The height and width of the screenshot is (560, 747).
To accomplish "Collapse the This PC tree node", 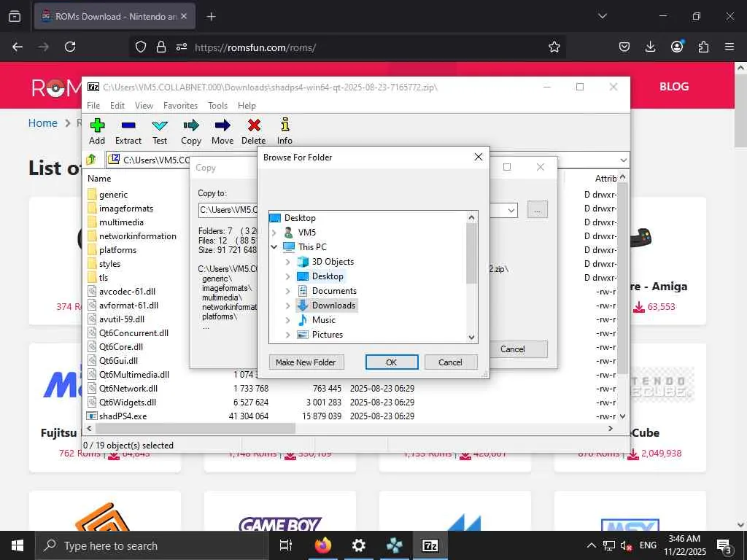I will pos(274,247).
